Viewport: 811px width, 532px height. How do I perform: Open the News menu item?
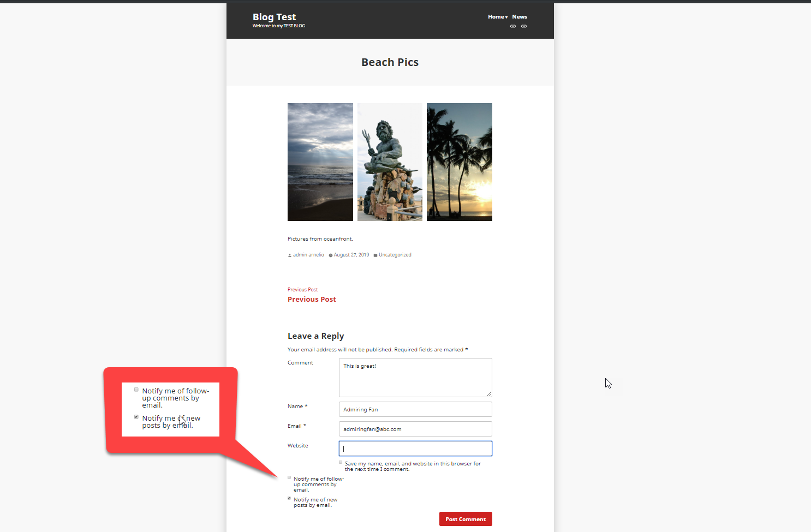519,17
